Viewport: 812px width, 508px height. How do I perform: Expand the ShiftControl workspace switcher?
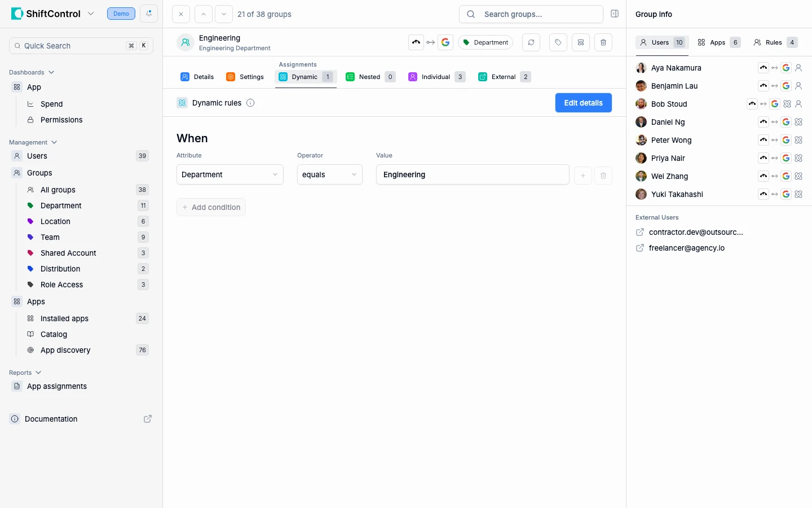pos(91,14)
